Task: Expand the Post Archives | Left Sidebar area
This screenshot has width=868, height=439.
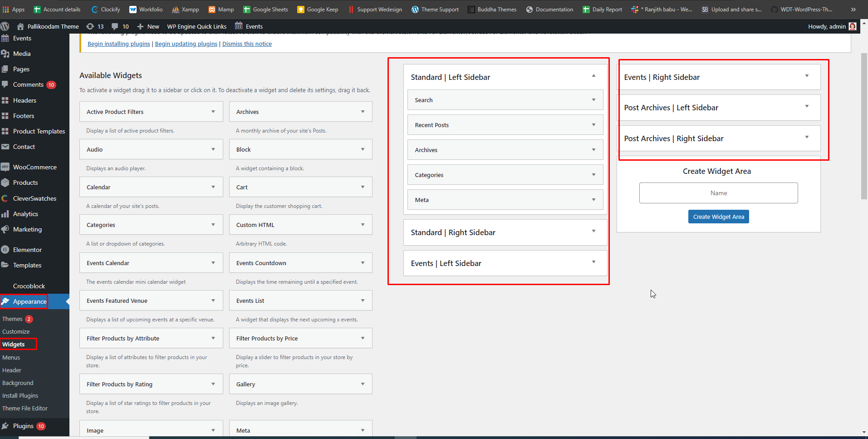Action: pos(807,106)
